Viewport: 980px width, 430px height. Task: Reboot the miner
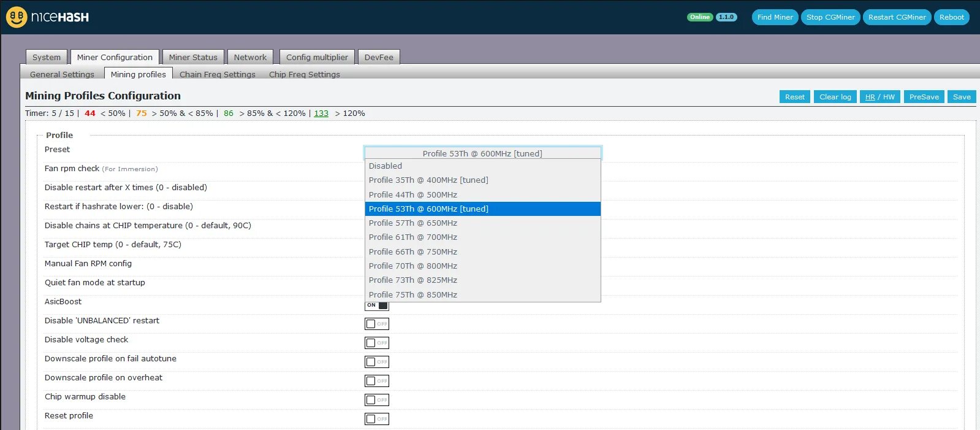952,17
